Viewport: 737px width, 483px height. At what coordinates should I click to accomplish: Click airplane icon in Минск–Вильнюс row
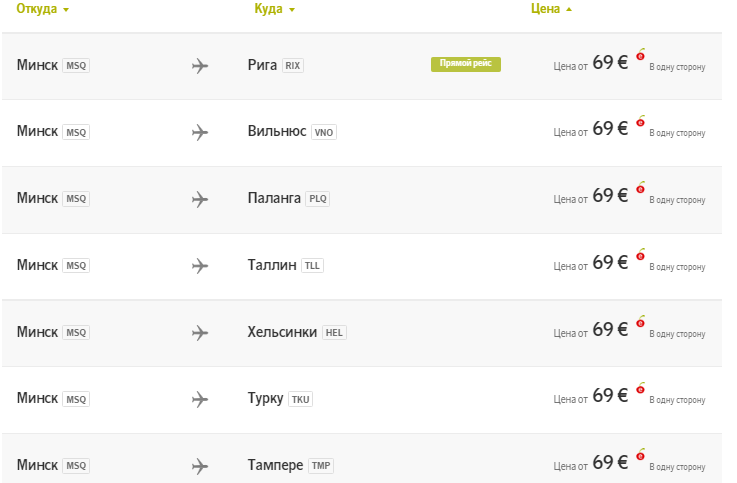click(x=199, y=132)
